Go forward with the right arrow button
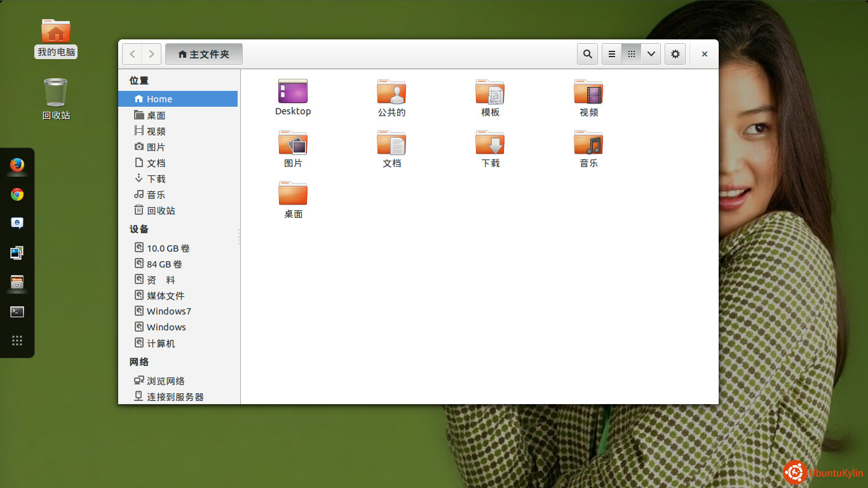Screen dimensions: 868x488 pyautogui.click(x=151, y=54)
